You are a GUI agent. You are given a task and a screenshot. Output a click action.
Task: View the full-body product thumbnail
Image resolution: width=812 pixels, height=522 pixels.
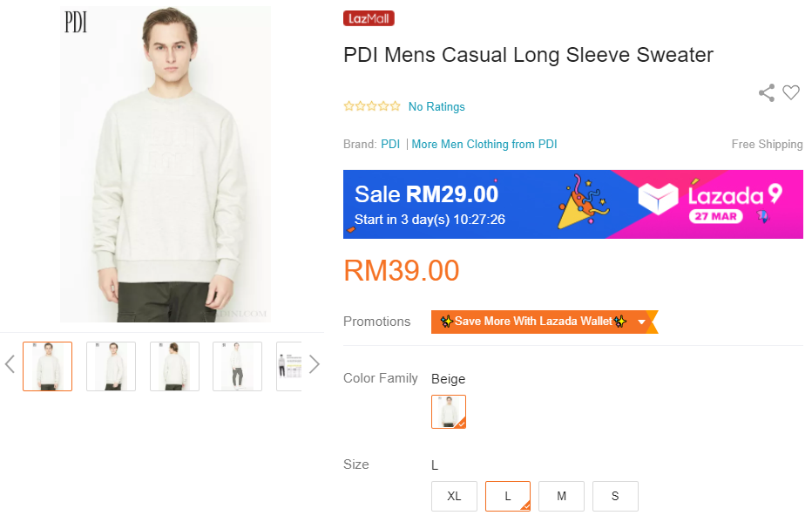point(237,366)
